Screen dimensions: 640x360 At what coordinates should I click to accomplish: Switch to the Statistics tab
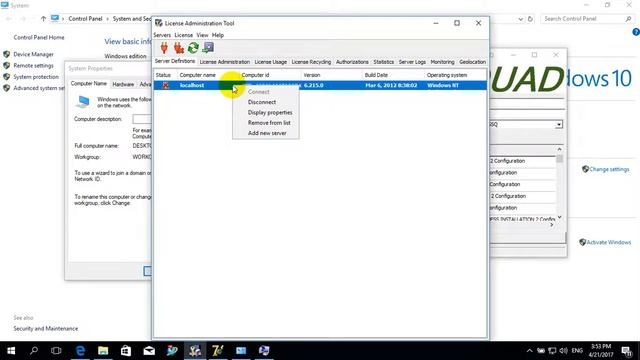tap(384, 62)
